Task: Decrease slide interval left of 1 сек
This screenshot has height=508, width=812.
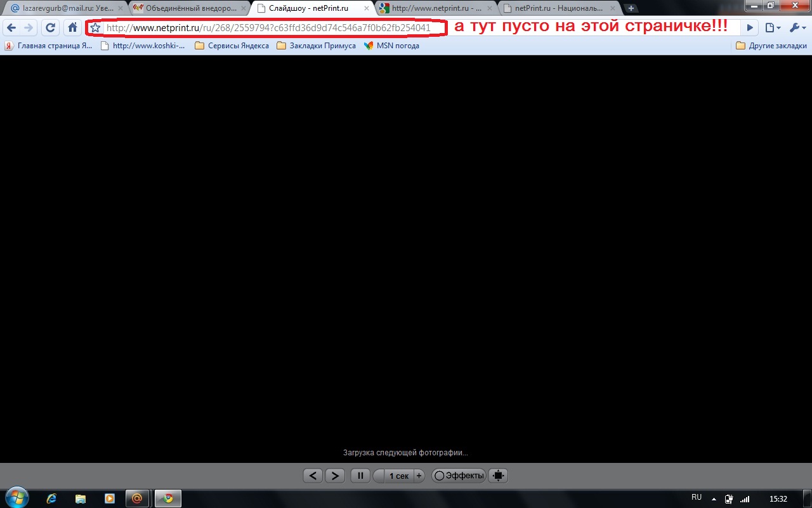Action: (x=379, y=476)
